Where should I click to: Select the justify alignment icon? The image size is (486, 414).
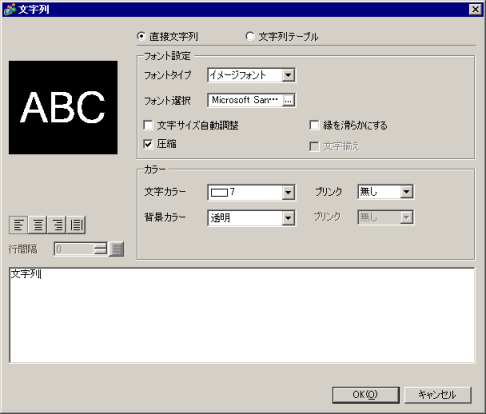76,225
